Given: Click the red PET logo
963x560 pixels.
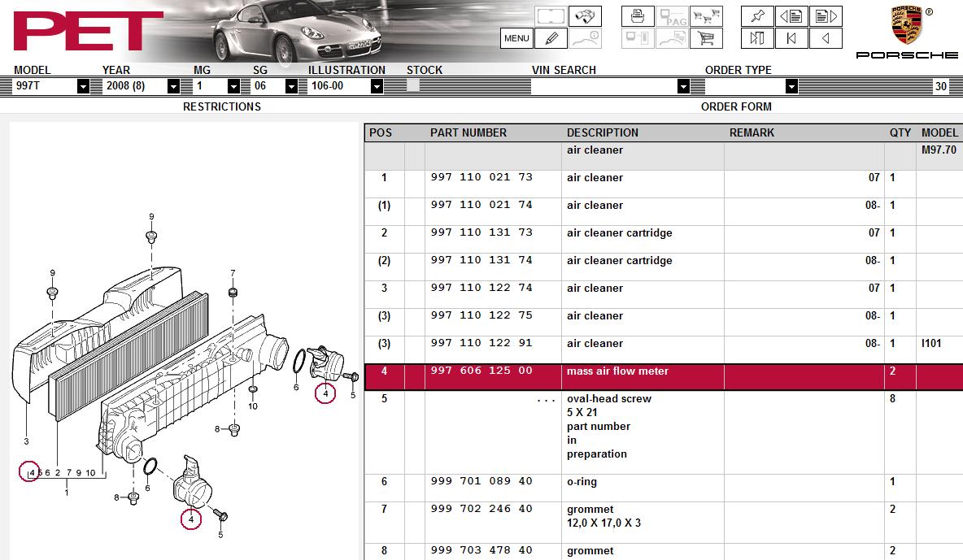Looking at the screenshot, I should (87, 31).
